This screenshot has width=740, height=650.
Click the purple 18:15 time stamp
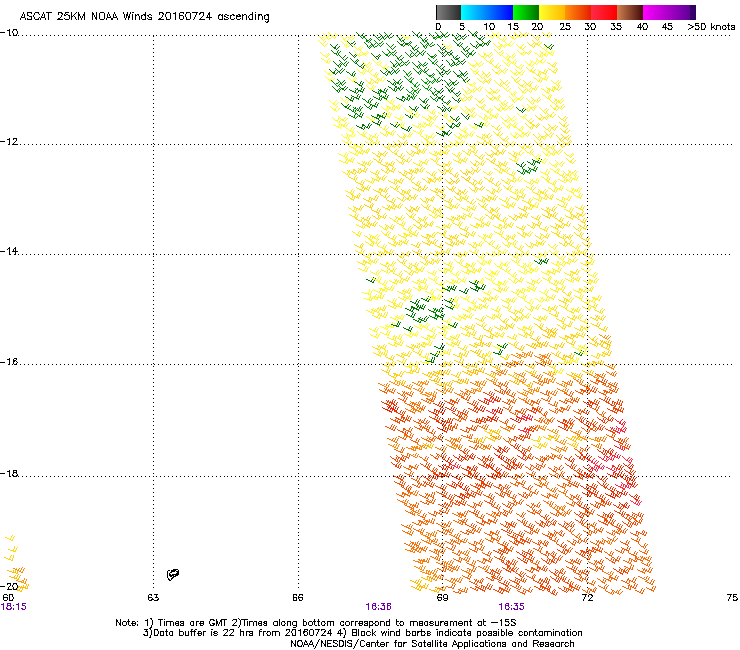coord(14,607)
